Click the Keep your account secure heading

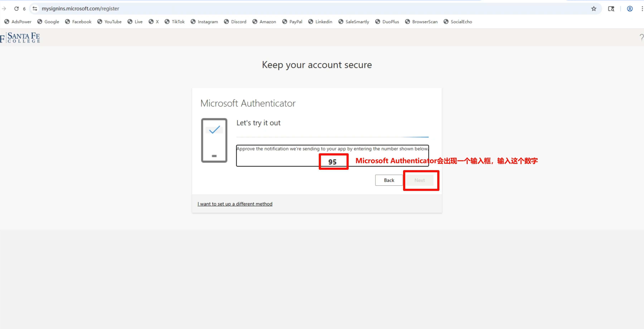317,65
